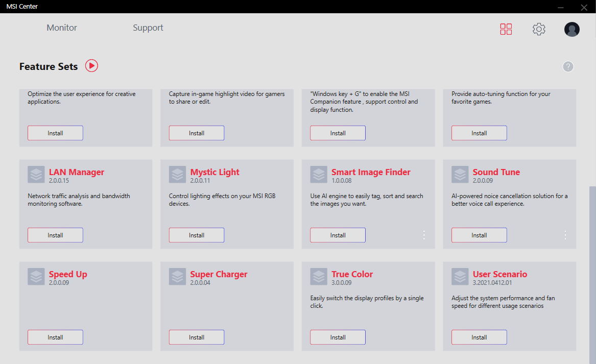The height and width of the screenshot is (364, 596).
Task: Click the Sound Tune layers icon
Action: coord(460,175)
